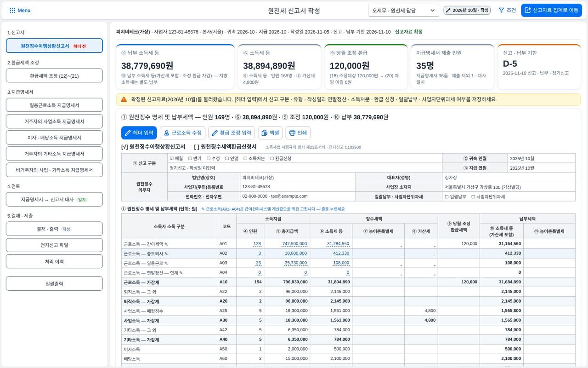
Task: Click the pencil icon on 헤더 입력
Action: [x=127, y=133]
